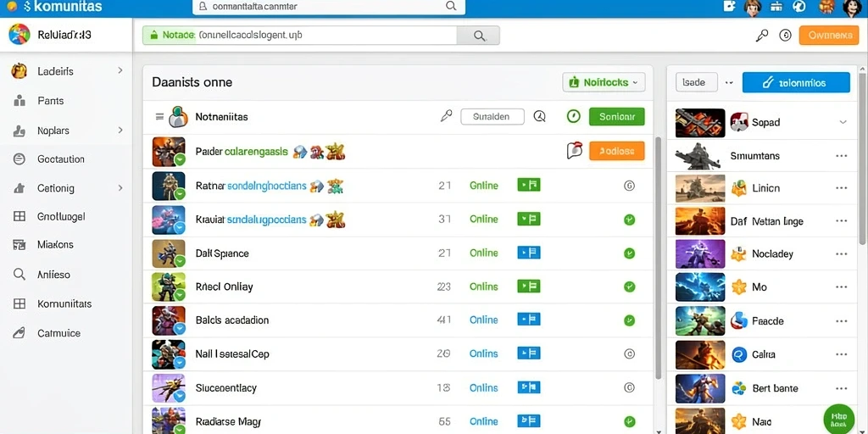Click the circular icon left of Ovnneks
868x434 pixels.
785,36
